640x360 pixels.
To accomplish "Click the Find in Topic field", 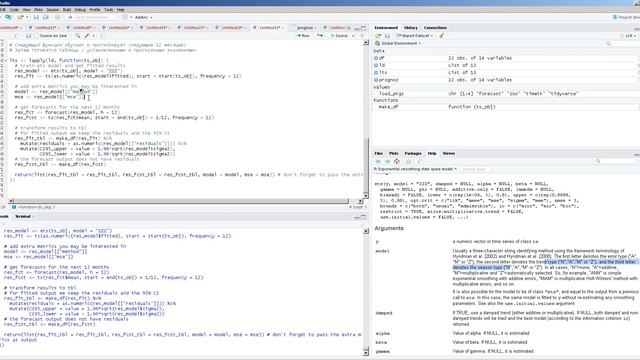I will [x=476, y=169].
